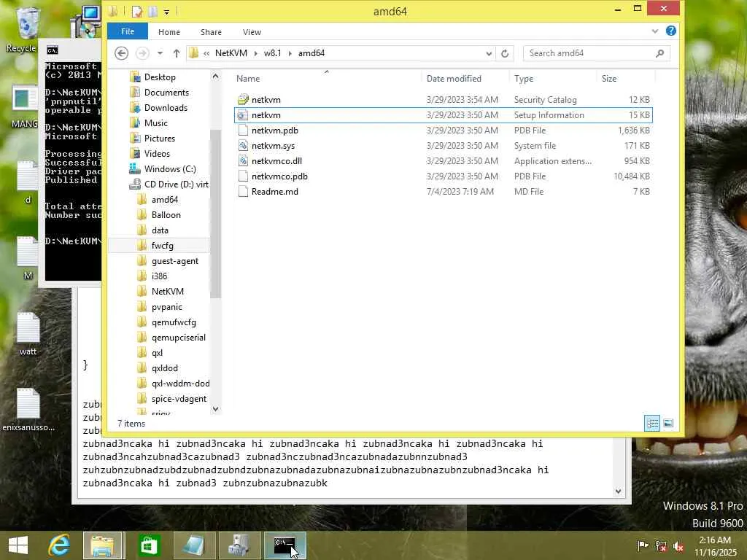Switch to File Explorer on the taskbar
The height and width of the screenshot is (560, 747).
click(104, 545)
